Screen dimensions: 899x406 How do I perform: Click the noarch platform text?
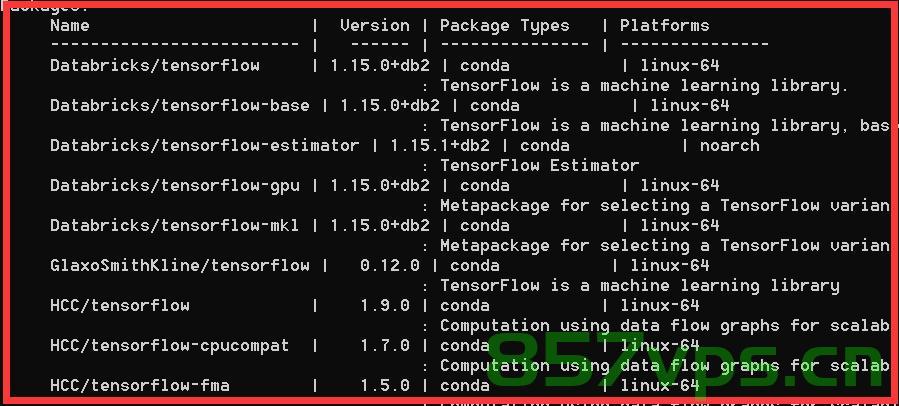pos(729,146)
